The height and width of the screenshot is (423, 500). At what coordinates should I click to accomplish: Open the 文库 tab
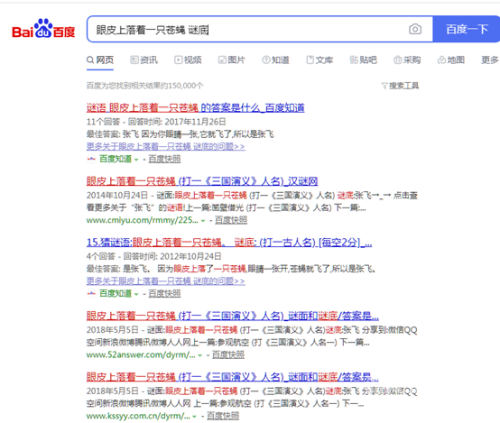click(320, 60)
